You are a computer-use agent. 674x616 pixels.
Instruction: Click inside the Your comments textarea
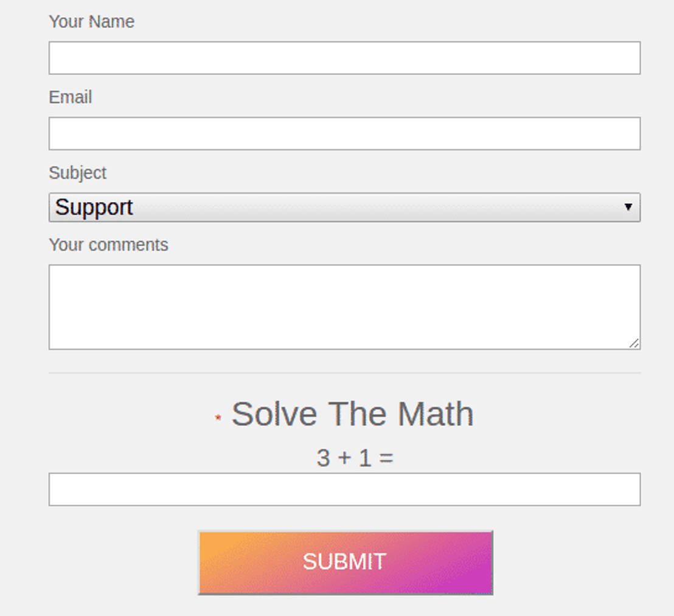point(344,307)
